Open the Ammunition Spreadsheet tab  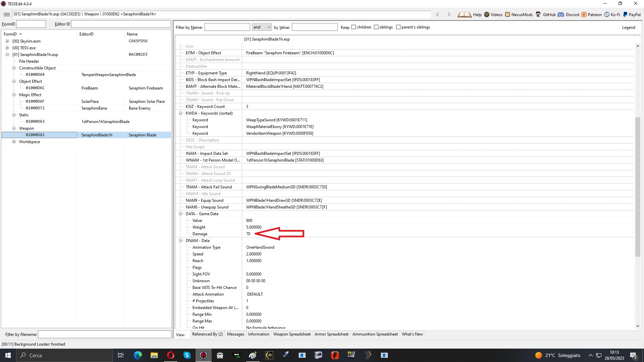tap(375, 334)
